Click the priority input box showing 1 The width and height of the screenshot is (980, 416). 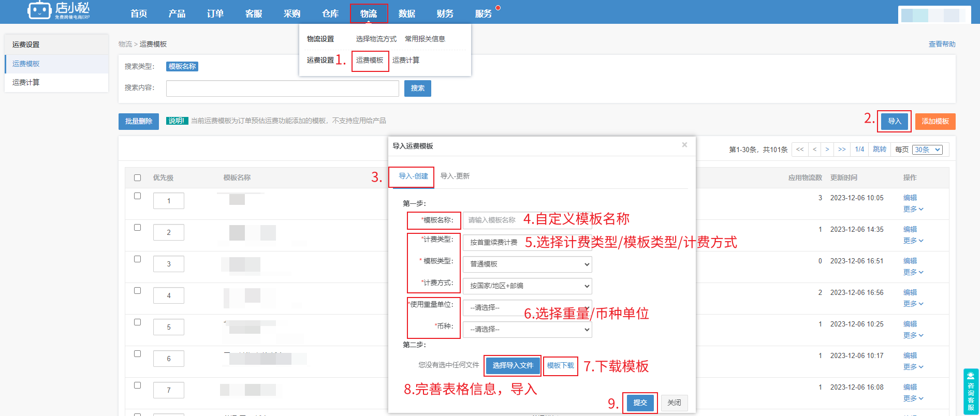(x=169, y=201)
